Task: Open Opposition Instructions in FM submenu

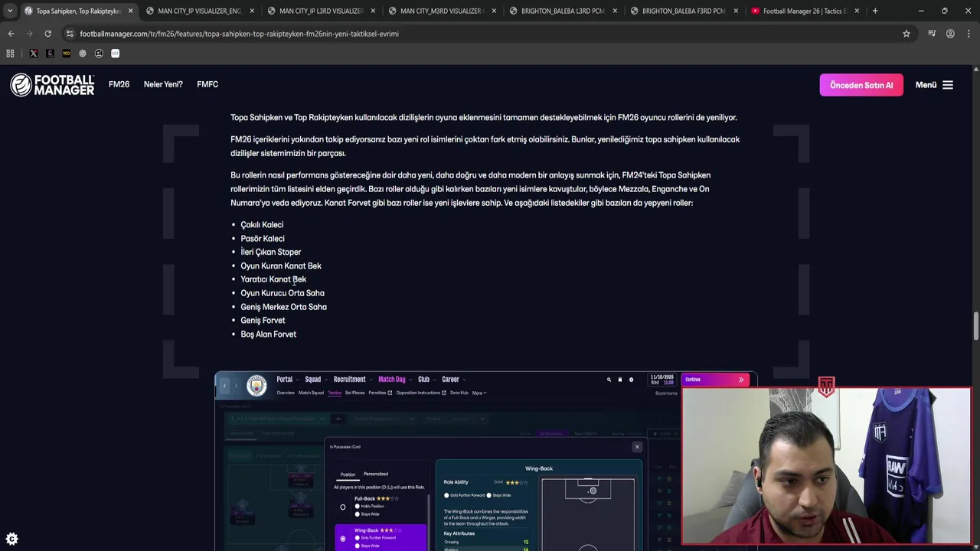Action: click(x=421, y=393)
